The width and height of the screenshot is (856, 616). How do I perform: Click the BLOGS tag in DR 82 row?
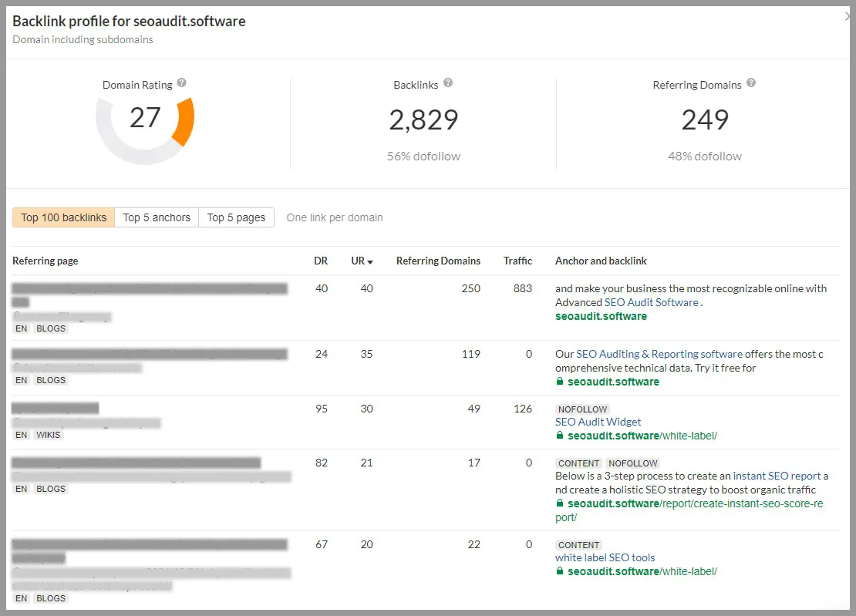pyautogui.click(x=51, y=489)
